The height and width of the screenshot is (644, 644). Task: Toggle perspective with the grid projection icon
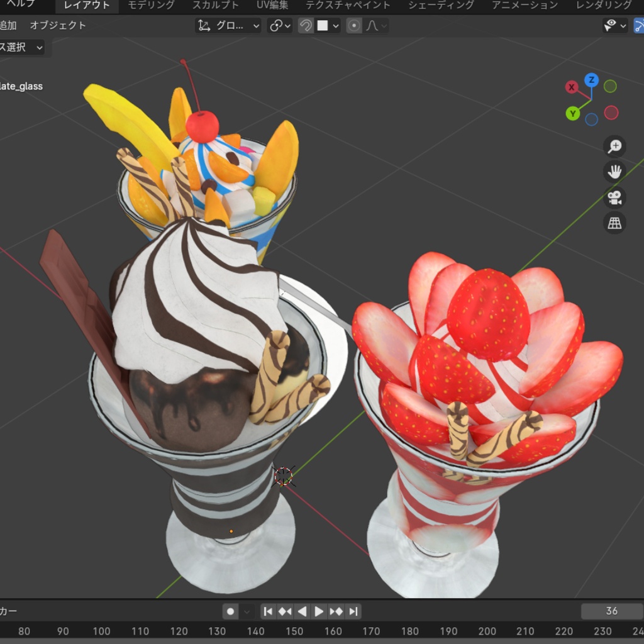pos(614,223)
